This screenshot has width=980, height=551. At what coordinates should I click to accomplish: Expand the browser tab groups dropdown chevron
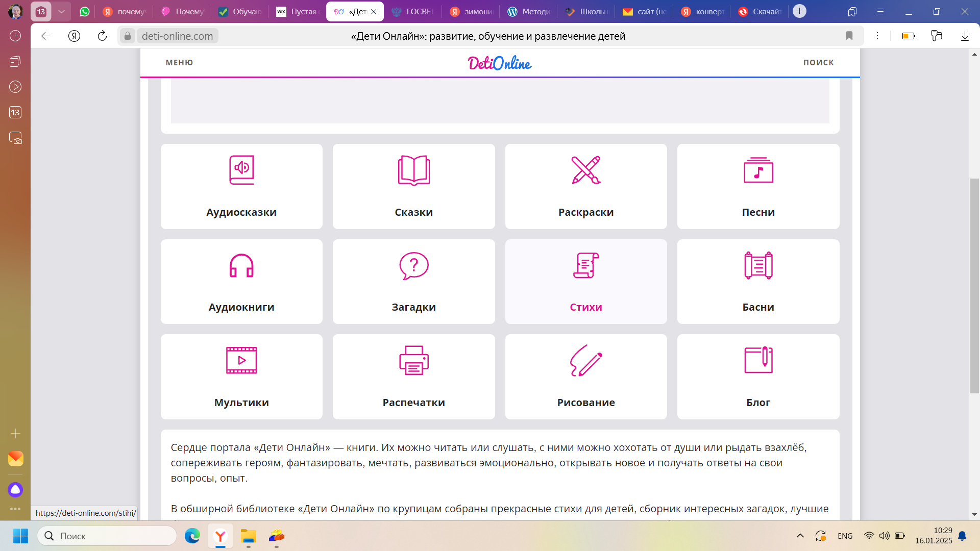click(61, 11)
